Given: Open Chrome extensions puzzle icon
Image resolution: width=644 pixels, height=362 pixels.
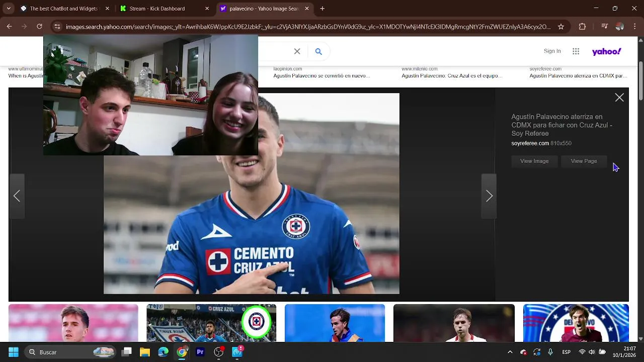Looking at the screenshot, I should (x=582, y=27).
